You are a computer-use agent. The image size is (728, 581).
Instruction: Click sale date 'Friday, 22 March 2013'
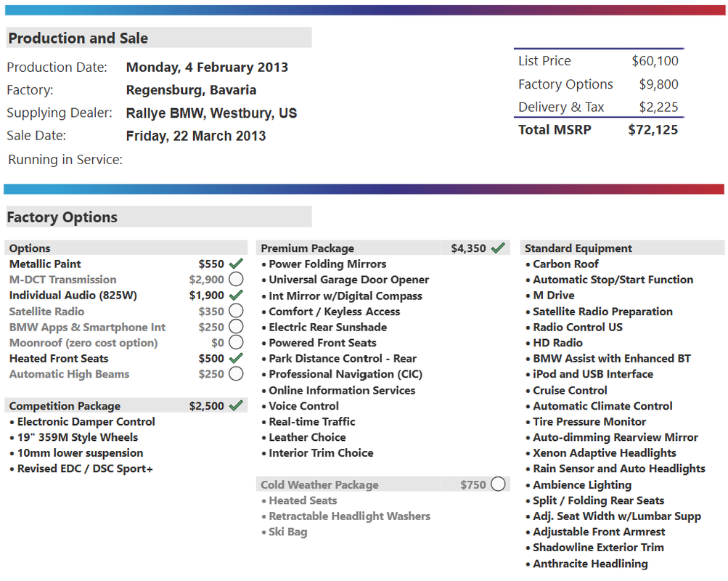[x=196, y=136]
